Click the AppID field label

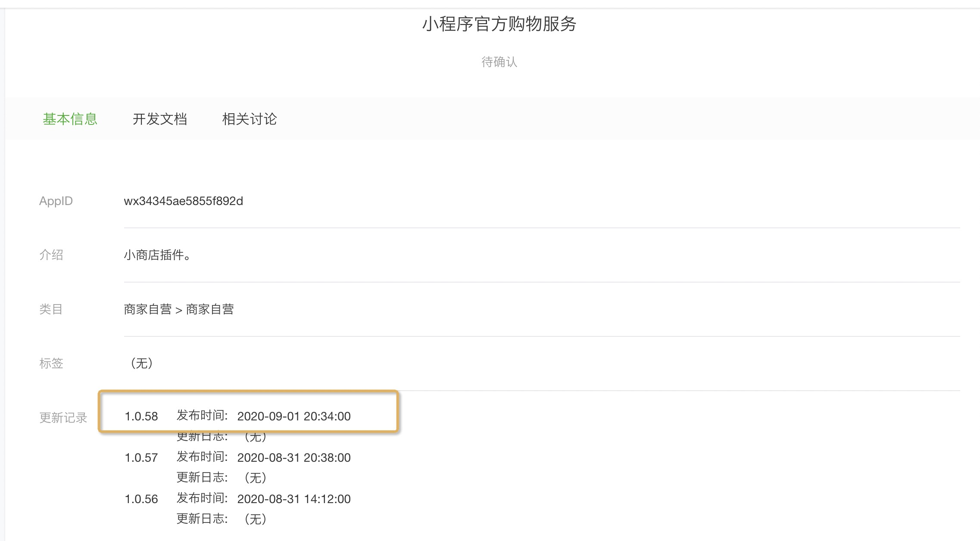point(56,201)
